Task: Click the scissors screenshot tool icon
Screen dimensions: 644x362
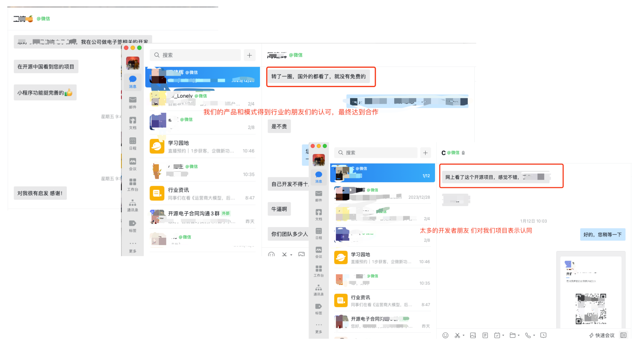Action: pyautogui.click(x=457, y=335)
